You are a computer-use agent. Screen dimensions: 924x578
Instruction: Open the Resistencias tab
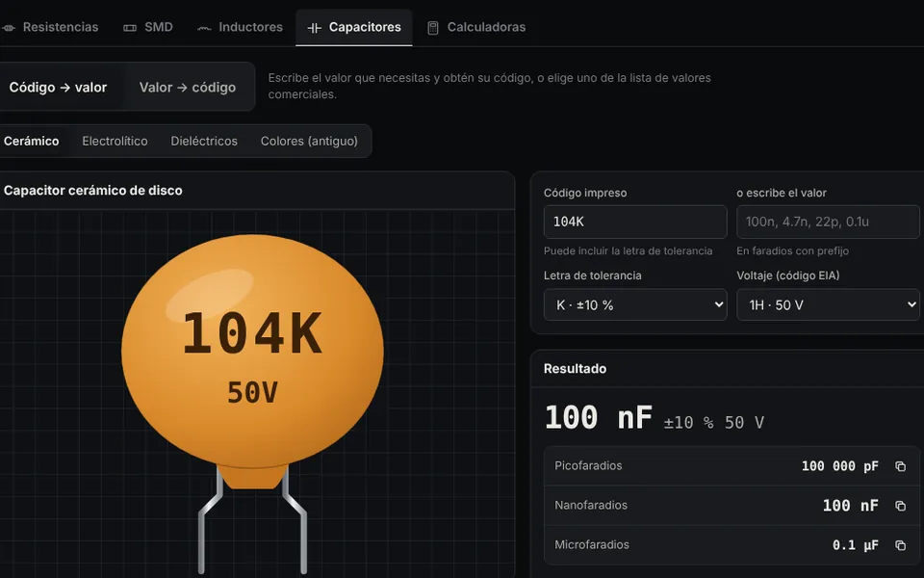coord(49,27)
